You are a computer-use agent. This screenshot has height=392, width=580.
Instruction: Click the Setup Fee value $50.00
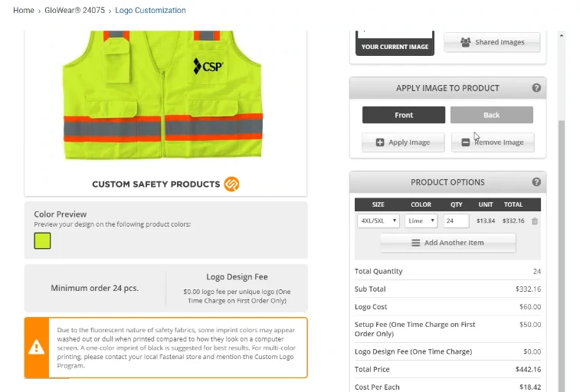(530, 325)
